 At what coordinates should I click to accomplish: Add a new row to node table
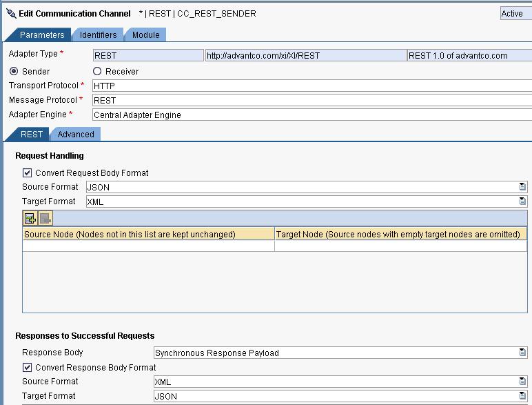30,219
